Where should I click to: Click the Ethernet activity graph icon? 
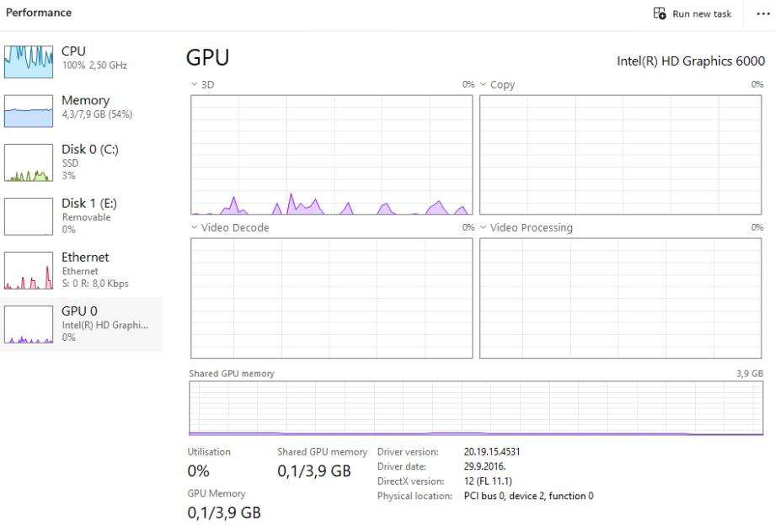29,270
